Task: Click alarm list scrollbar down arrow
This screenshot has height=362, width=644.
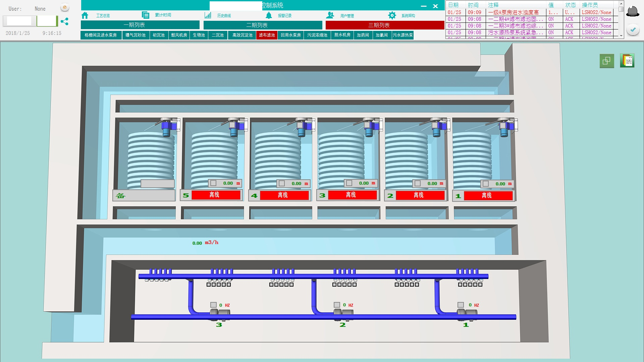Action: (621, 36)
